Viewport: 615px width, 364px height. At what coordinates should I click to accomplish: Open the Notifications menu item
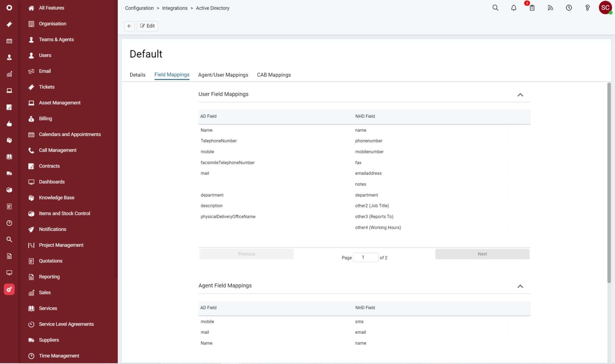coord(53,229)
